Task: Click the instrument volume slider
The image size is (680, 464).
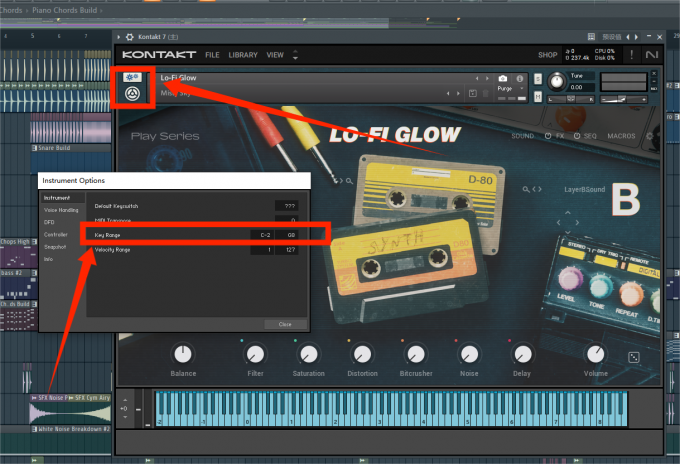Action: (624, 99)
